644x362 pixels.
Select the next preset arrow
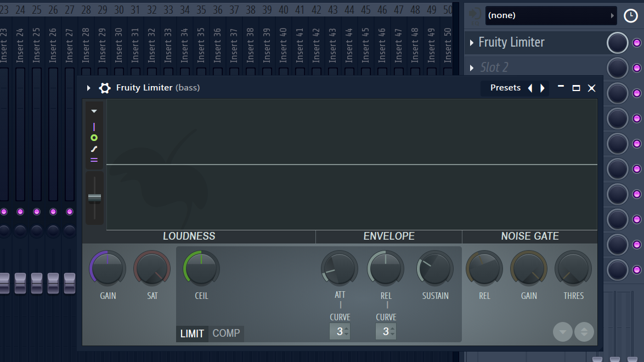[x=542, y=88]
